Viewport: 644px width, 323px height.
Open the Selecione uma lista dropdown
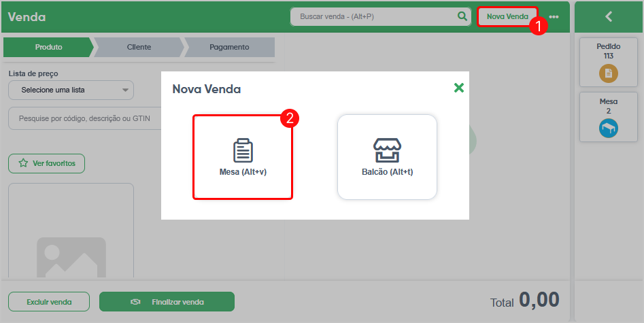(71, 90)
